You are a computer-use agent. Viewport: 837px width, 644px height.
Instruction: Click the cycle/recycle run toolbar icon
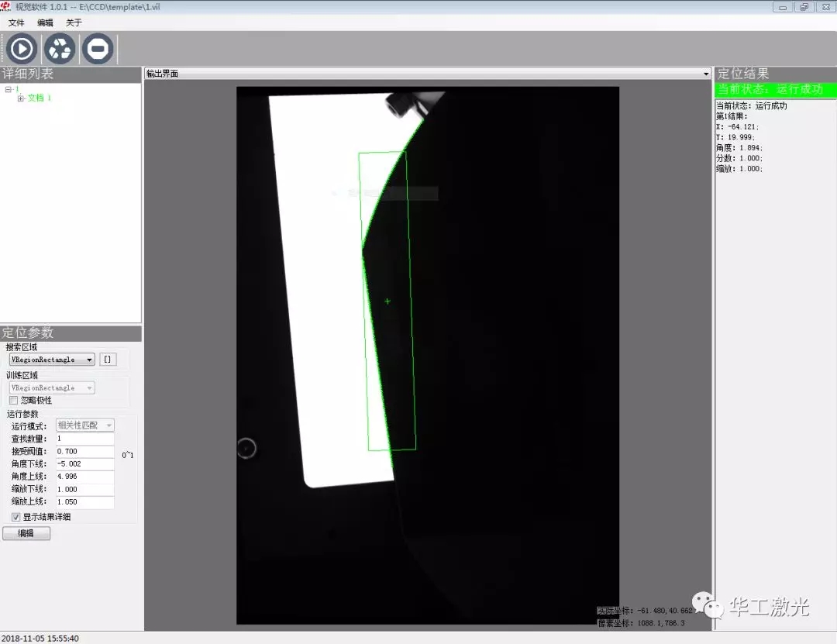coord(60,49)
